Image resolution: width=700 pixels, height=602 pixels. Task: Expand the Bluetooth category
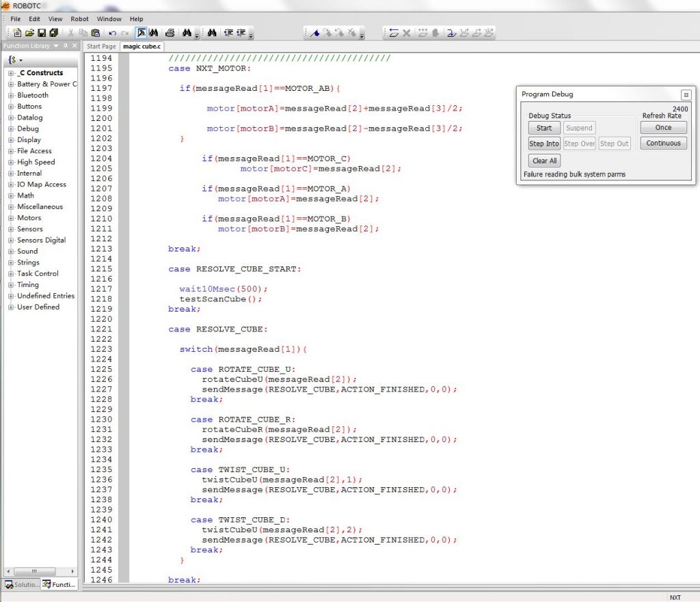coord(11,96)
